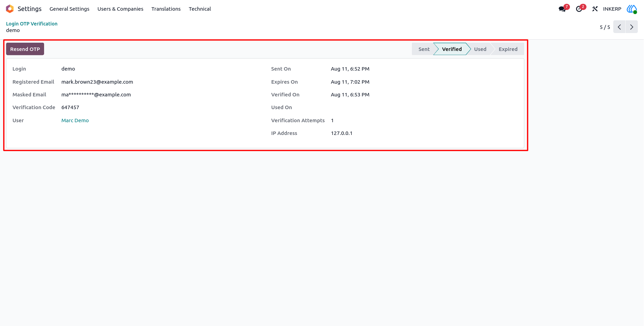Screen dimensions: 644x326
Task: Select the Sent status stage
Action: pos(424,49)
